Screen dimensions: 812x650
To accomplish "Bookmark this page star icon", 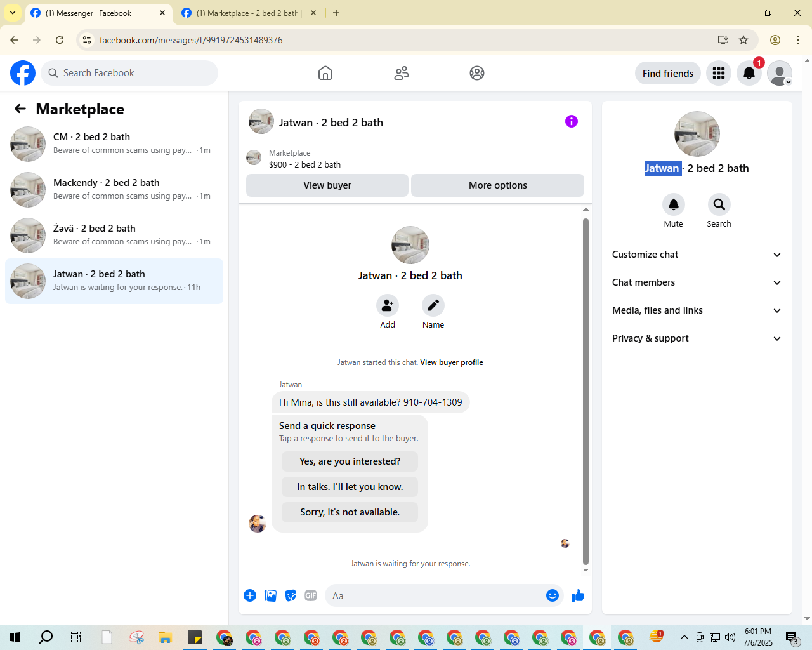I will [743, 40].
